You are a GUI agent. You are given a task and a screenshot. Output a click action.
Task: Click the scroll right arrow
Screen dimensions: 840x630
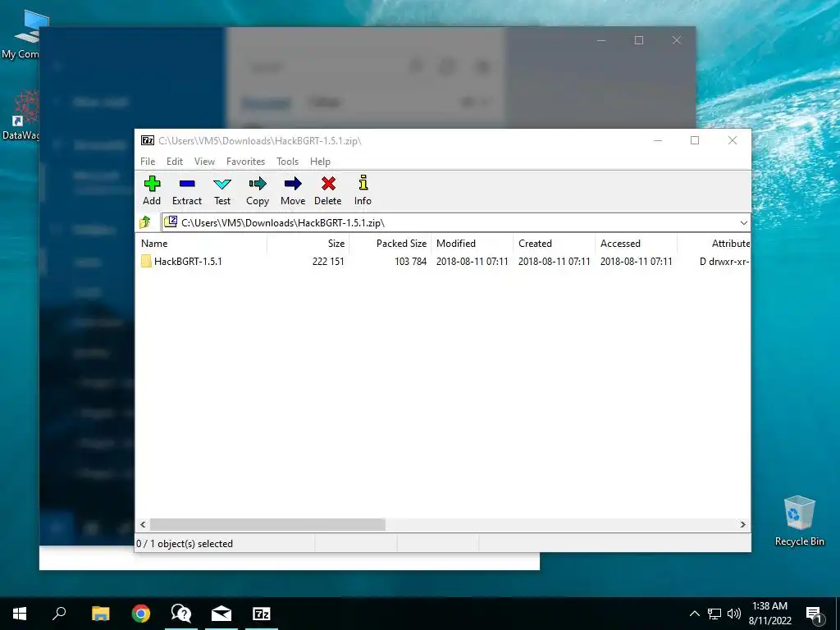pos(742,524)
